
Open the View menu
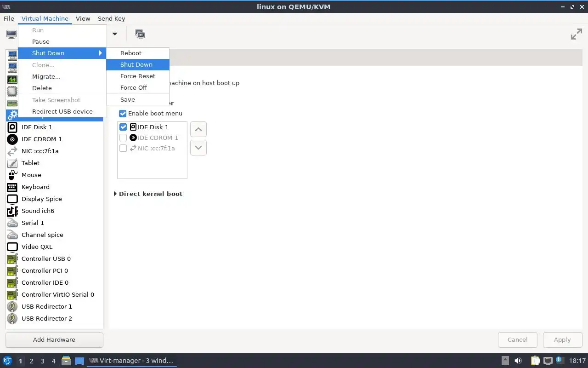(x=83, y=18)
